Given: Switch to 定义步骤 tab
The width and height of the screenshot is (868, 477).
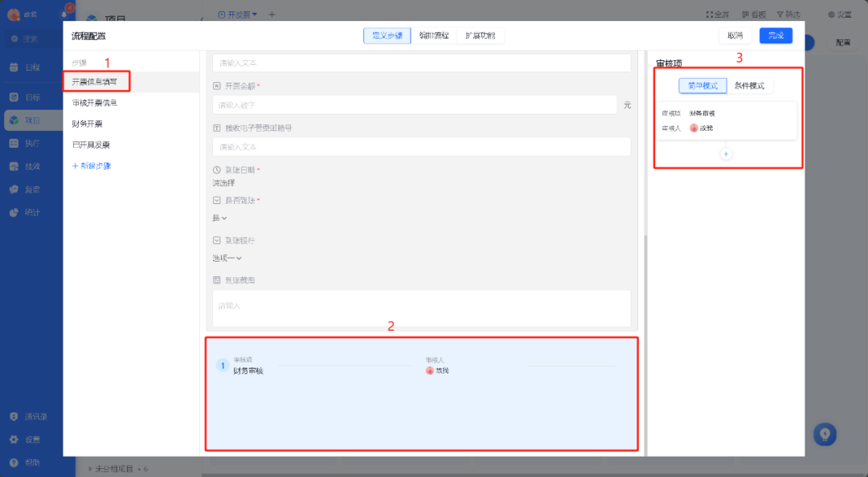Looking at the screenshot, I should pyautogui.click(x=387, y=35).
